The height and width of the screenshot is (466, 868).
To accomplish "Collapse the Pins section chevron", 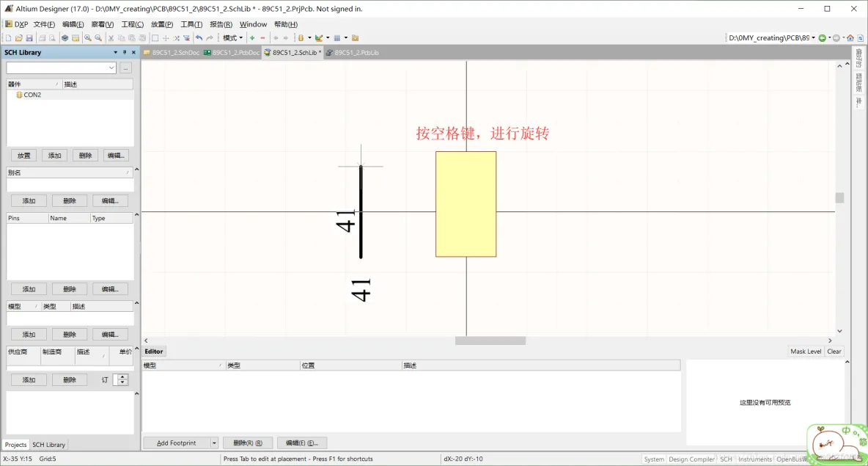I will click(137, 215).
